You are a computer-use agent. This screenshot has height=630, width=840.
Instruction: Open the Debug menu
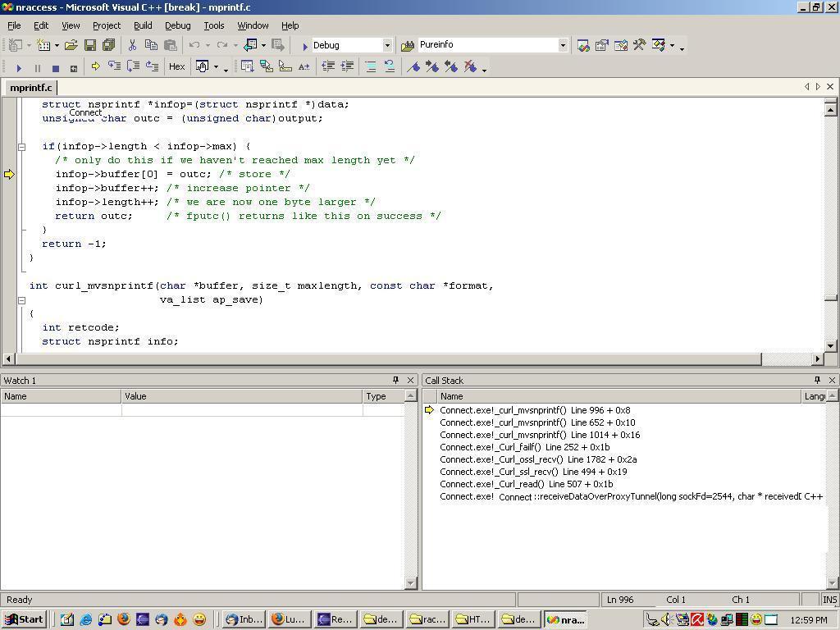177,25
